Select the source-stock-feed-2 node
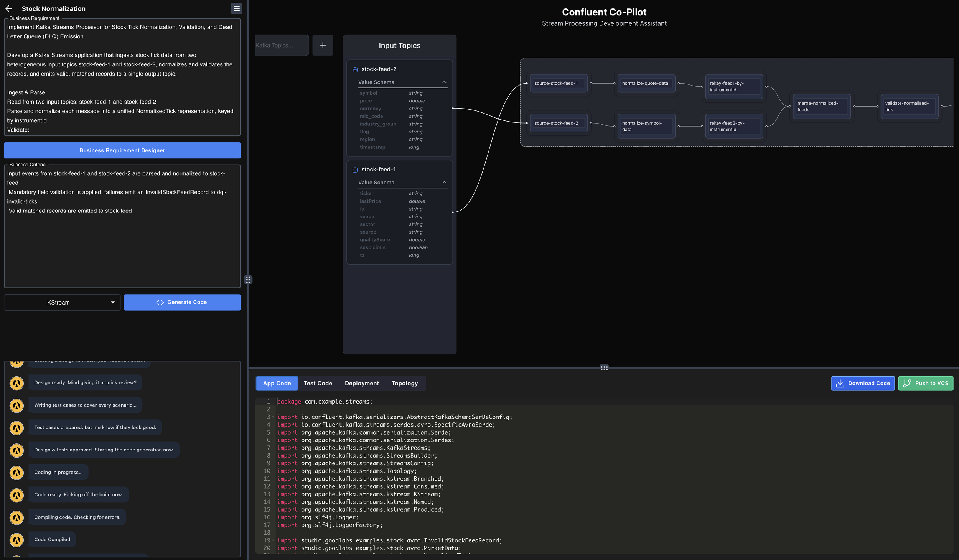Screen dimensions: 959x560 pos(558,123)
